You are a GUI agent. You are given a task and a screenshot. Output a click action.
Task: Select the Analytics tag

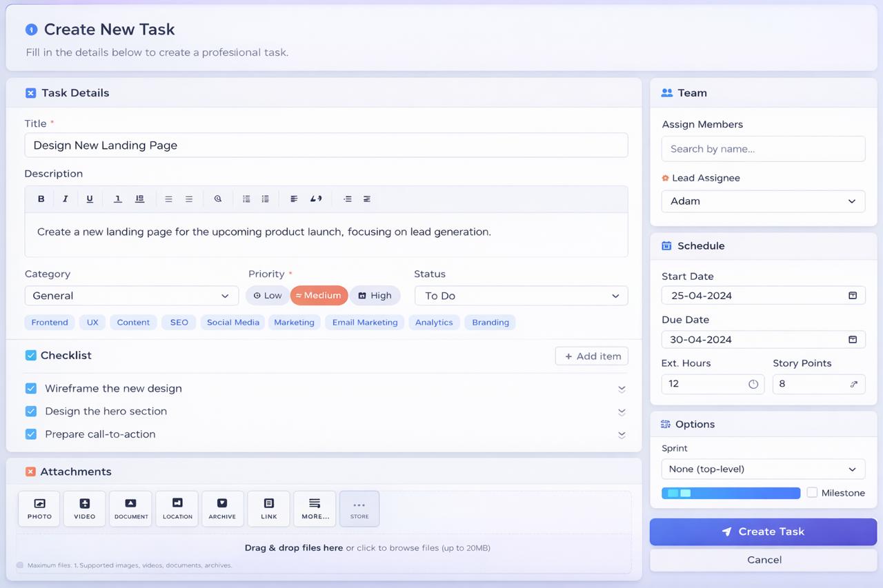click(434, 322)
